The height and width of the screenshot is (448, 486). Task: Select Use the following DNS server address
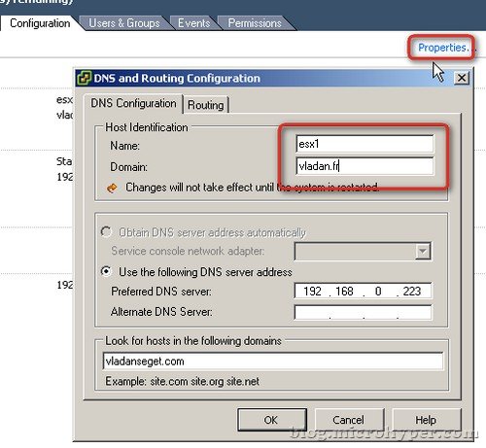pos(106,271)
